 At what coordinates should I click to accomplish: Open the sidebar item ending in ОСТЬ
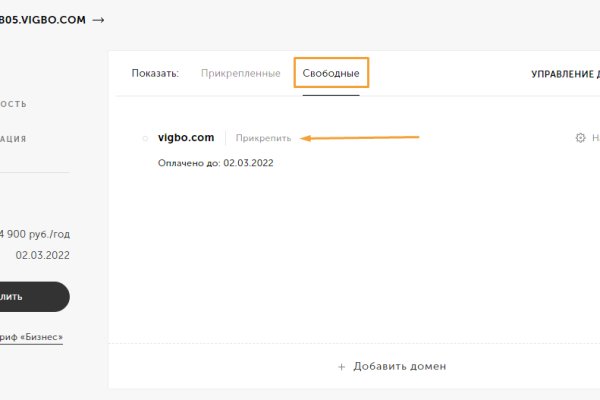(x=13, y=104)
